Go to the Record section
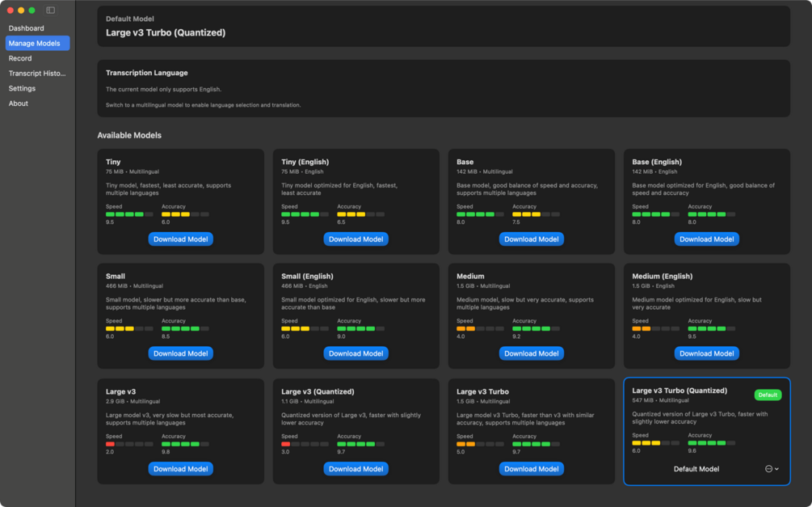Screen dimensions: 812x507 click(20, 58)
